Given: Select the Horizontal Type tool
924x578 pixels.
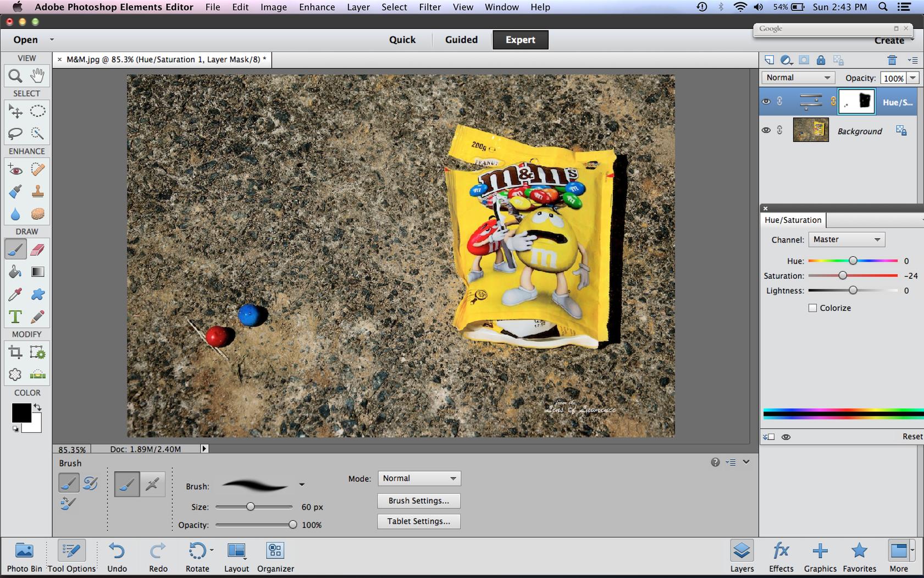Looking at the screenshot, I should 15,317.
